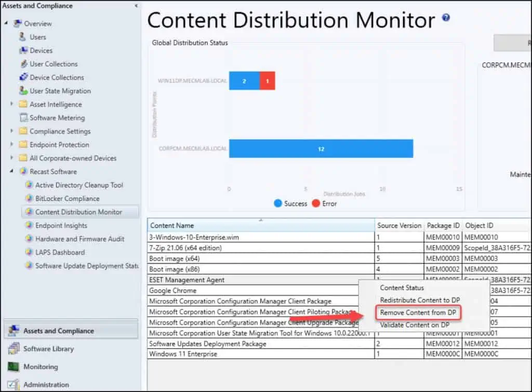Select Validate Content on DP
The width and height of the screenshot is (532, 392).
[x=415, y=325]
